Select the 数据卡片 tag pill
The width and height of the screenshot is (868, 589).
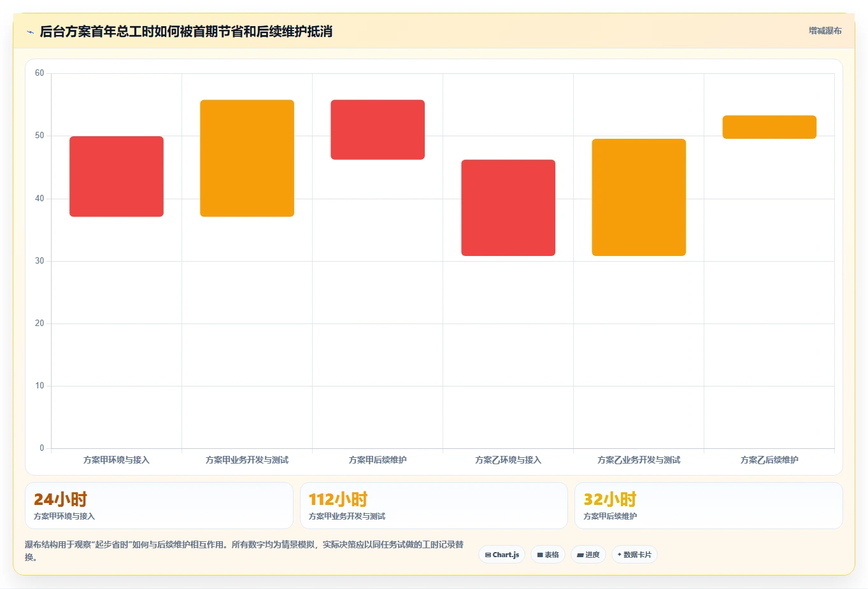[x=634, y=555]
